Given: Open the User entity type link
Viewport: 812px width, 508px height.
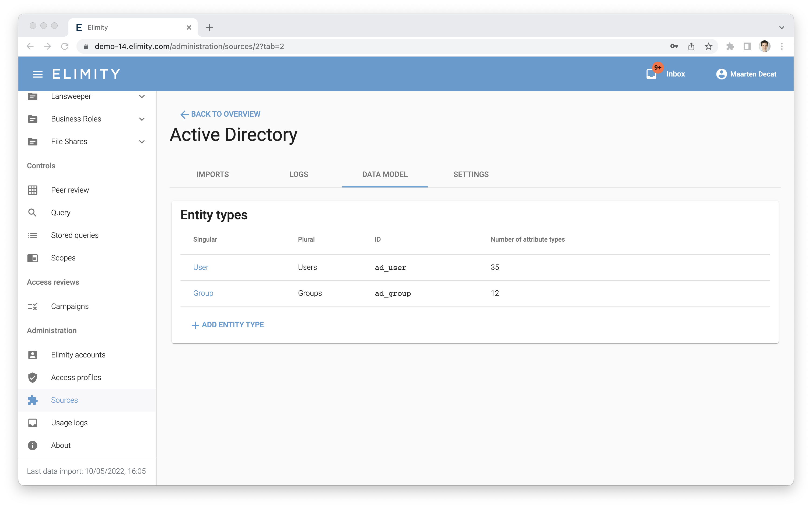Looking at the screenshot, I should coord(201,267).
